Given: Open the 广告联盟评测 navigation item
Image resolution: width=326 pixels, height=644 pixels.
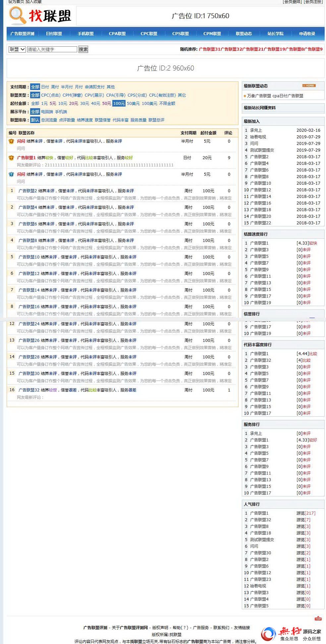Looking at the screenshot, I should point(23,34).
